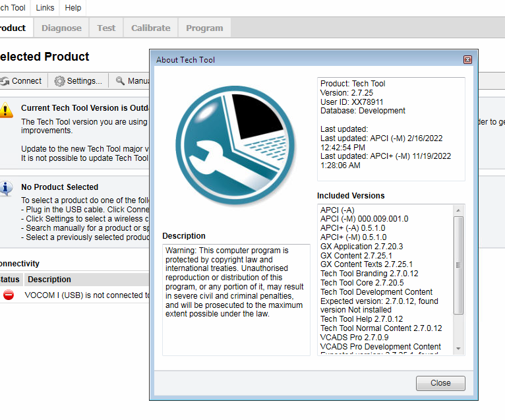Click the Close button in About dialog
Image resolution: width=505 pixels, height=420 pixels.
(x=440, y=383)
